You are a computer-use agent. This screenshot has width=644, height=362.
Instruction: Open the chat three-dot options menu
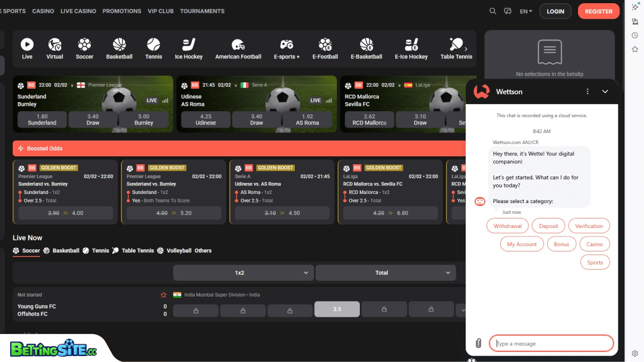[588, 91]
